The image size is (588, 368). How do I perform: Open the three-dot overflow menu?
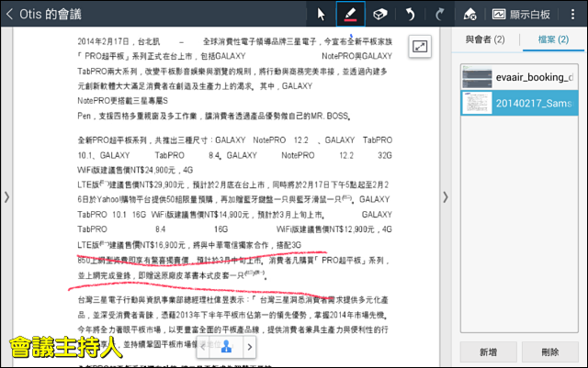[572, 15]
